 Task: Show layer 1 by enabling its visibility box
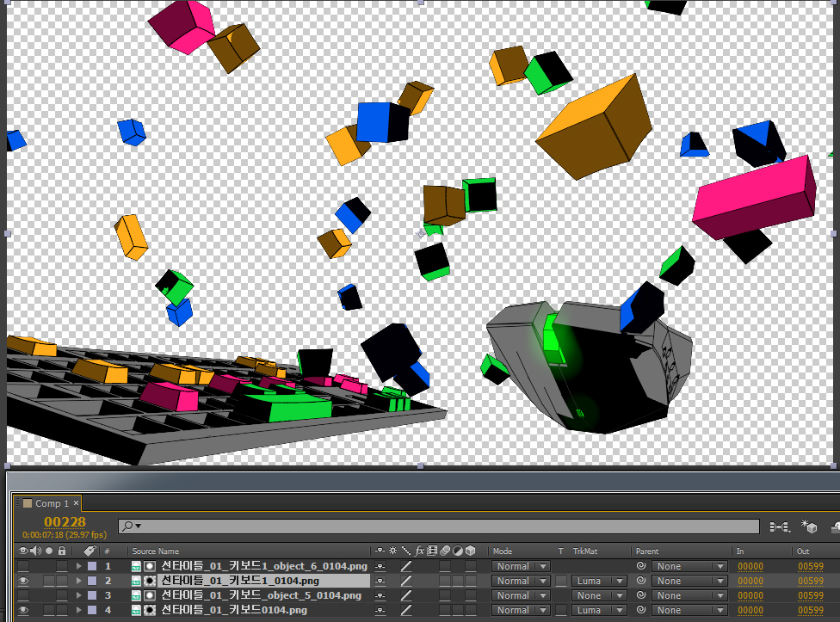[x=23, y=566]
